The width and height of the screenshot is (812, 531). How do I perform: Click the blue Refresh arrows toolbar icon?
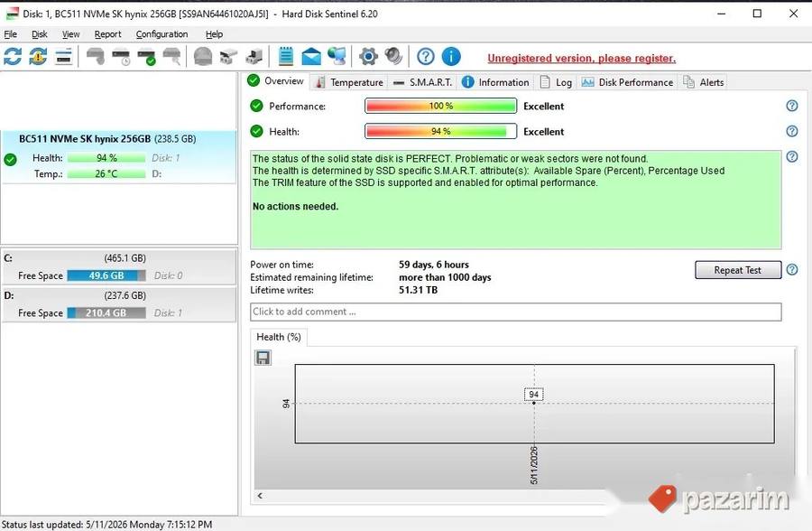coord(13,56)
